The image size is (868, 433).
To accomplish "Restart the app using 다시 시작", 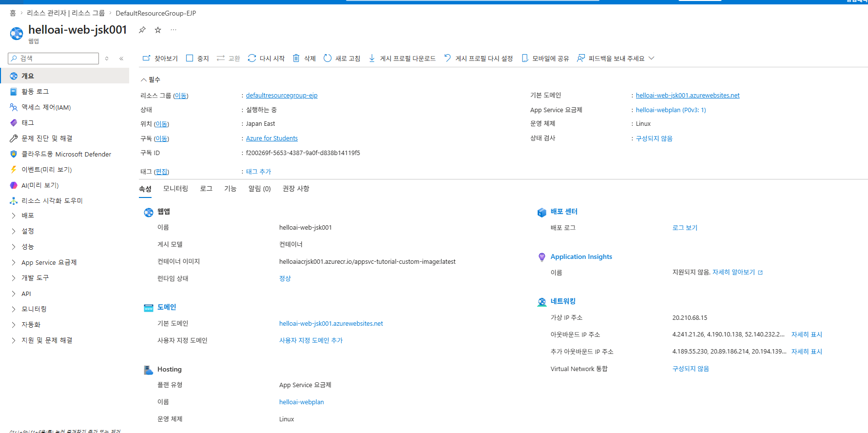I will point(266,58).
